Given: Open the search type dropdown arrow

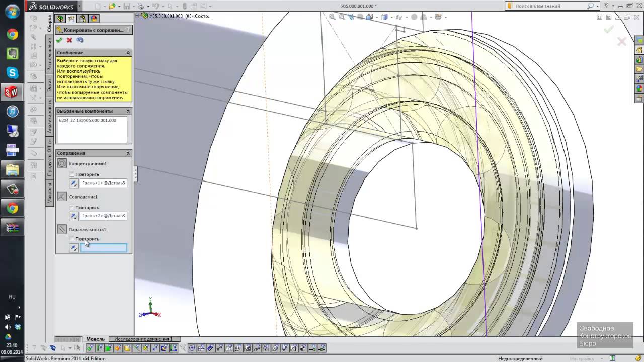Looking at the screenshot, I should (x=597, y=6).
